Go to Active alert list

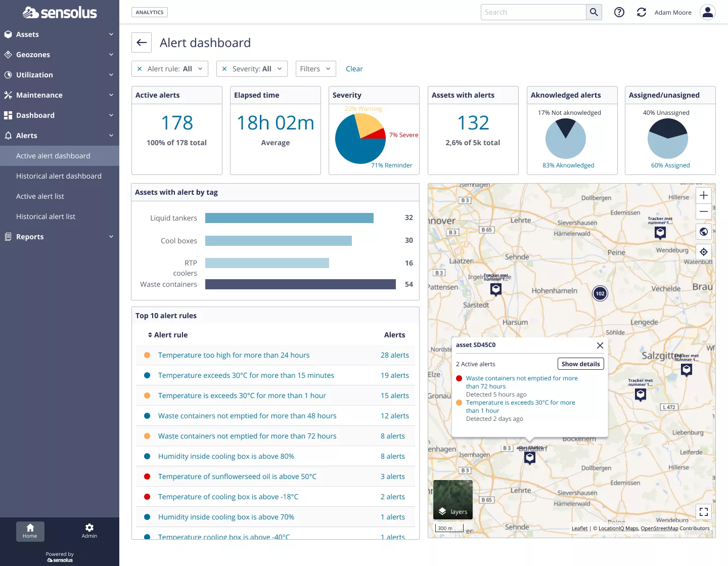pos(40,196)
